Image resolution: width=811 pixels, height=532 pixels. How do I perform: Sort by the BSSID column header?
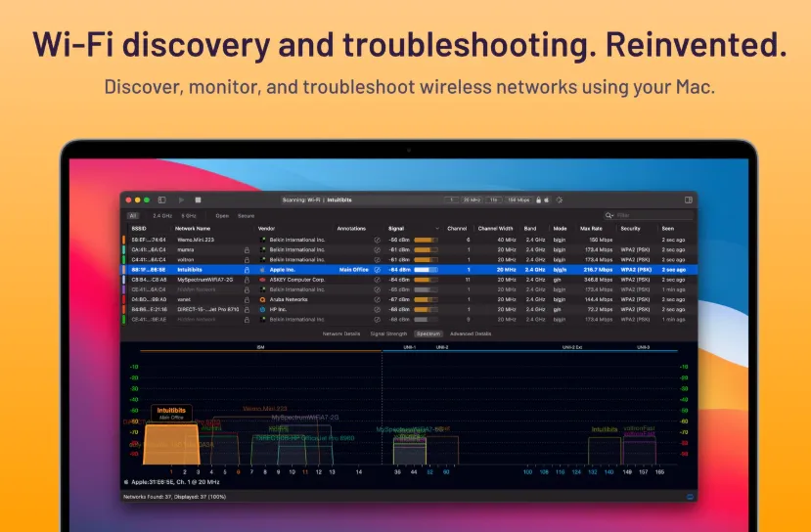point(139,229)
